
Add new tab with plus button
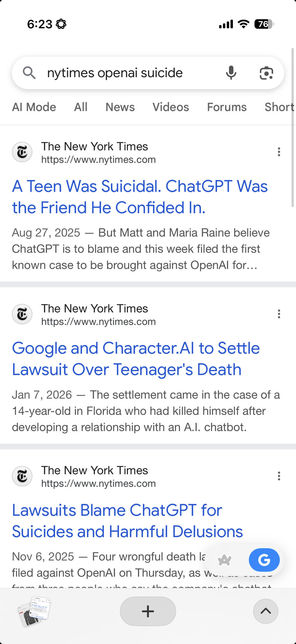(x=148, y=611)
